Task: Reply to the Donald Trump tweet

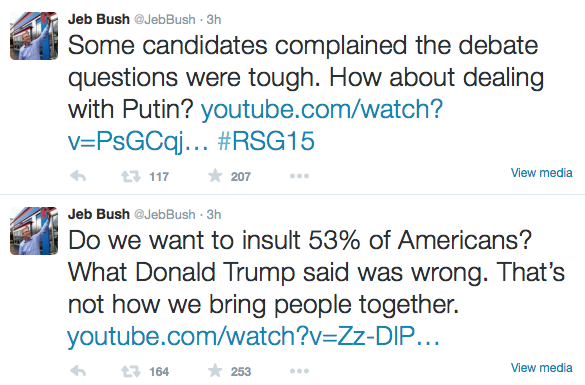Action: point(78,371)
